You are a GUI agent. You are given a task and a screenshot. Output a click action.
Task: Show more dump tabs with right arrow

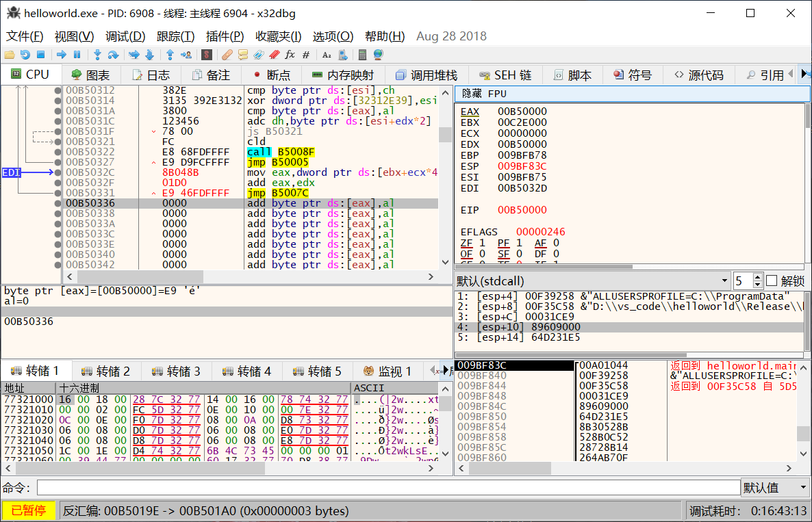tap(446, 370)
